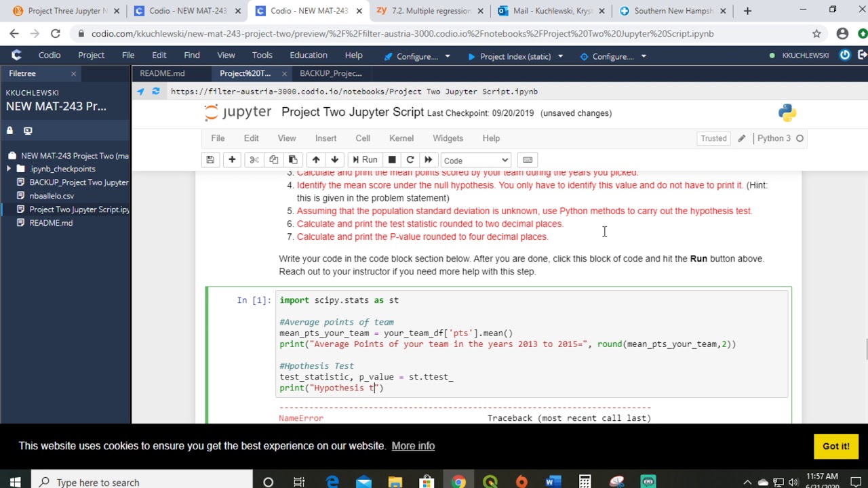
Task: Expand the .ipynb_checkpoints folder
Action: coord(8,169)
